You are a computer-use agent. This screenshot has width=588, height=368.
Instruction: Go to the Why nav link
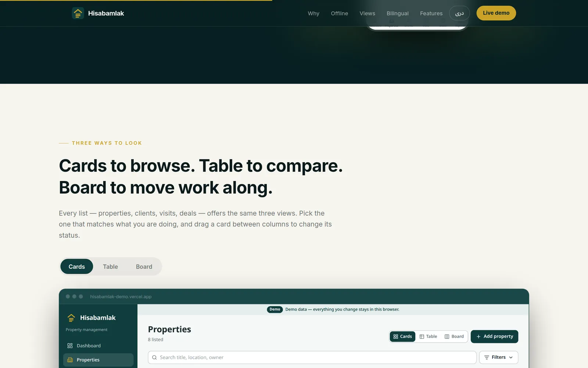313,13
